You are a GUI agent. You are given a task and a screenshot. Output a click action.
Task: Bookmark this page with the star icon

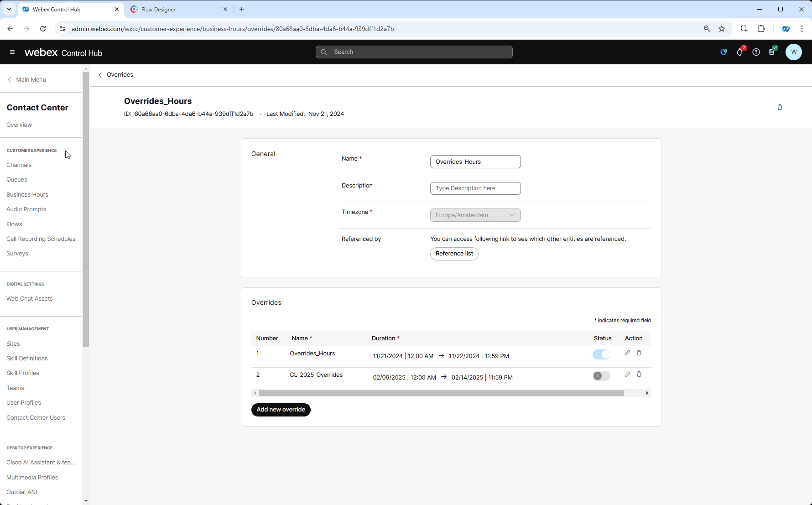(x=722, y=29)
